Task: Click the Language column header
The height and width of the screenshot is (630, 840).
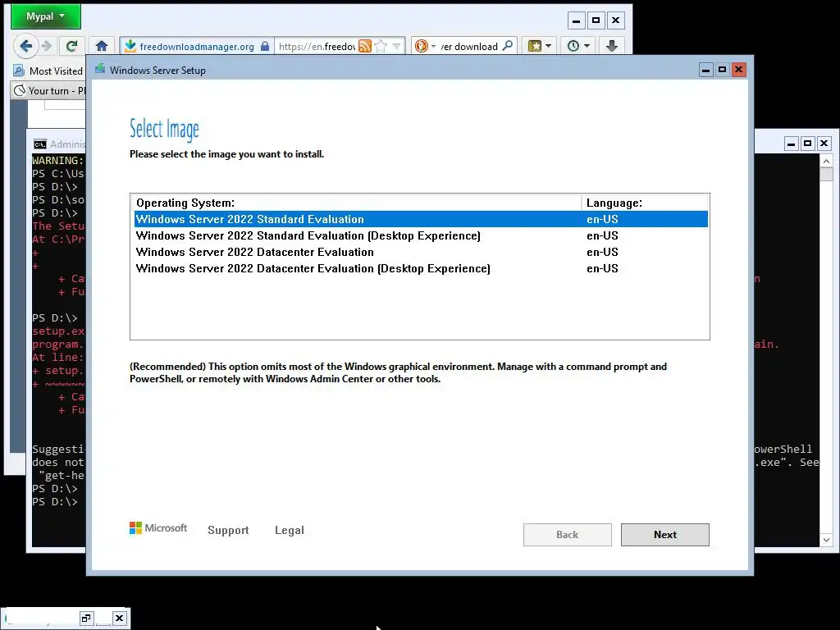Action: (645, 203)
